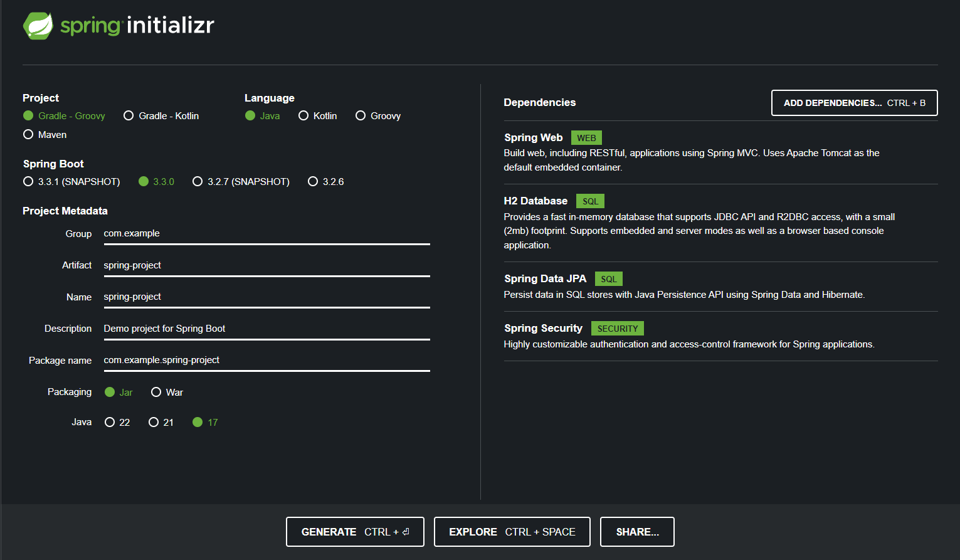Viewport: 960px width, 560px height.
Task: Select Java version 22
Action: 117,423
